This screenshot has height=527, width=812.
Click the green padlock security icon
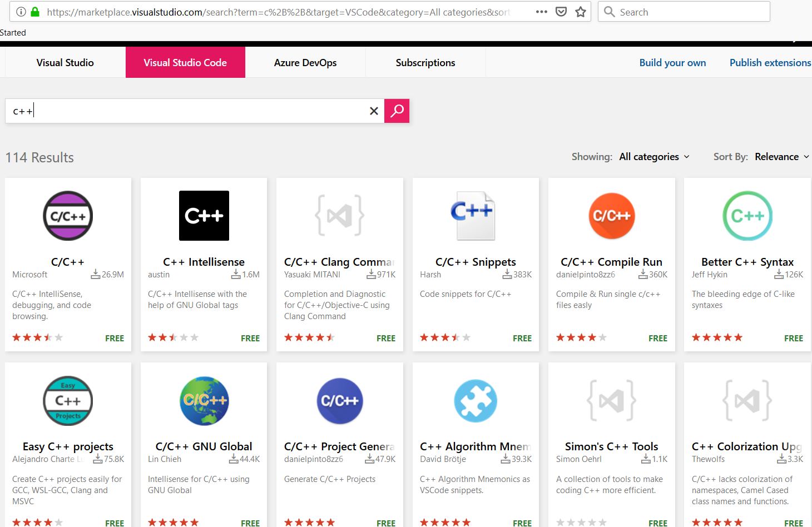tap(35, 12)
